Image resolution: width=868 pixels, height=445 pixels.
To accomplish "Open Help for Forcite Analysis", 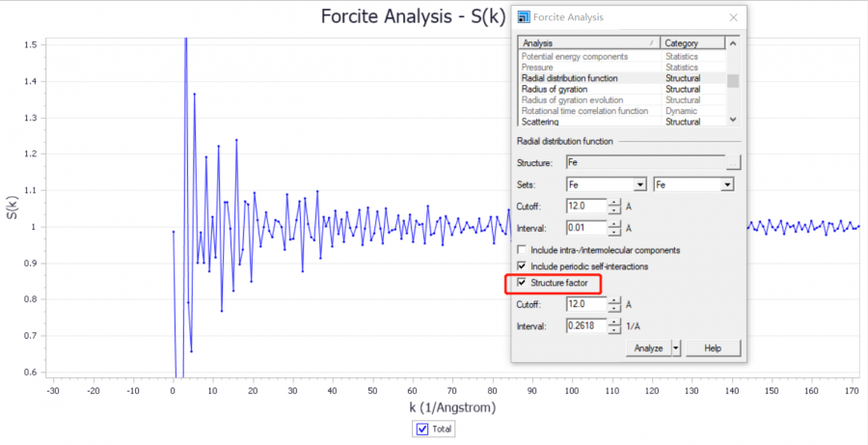I will click(x=713, y=348).
